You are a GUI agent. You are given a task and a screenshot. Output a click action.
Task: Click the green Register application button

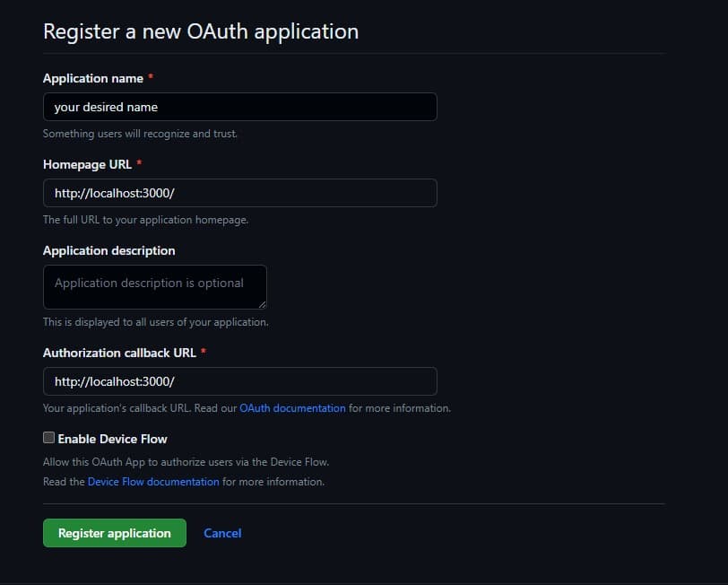(115, 533)
